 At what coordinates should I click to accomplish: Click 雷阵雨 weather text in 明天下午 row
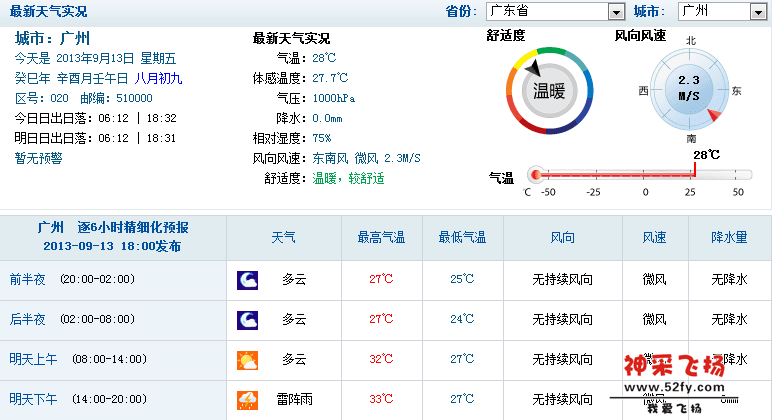point(294,399)
